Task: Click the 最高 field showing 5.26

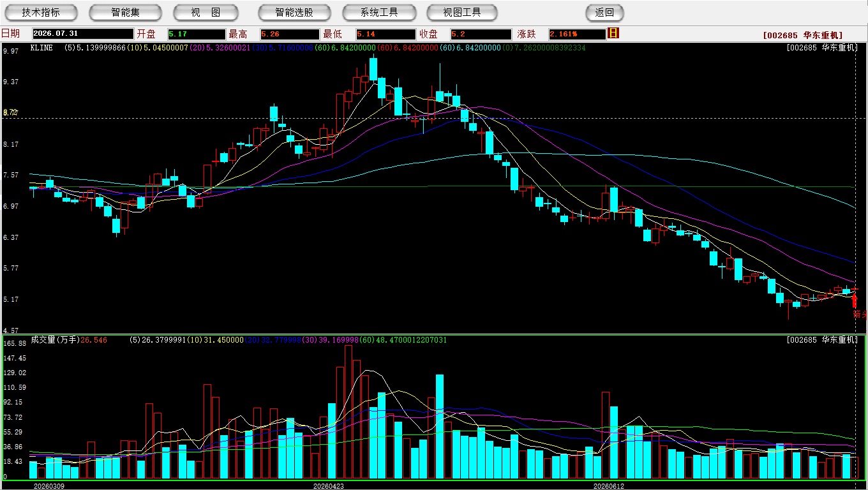Action: pyautogui.click(x=289, y=34)
